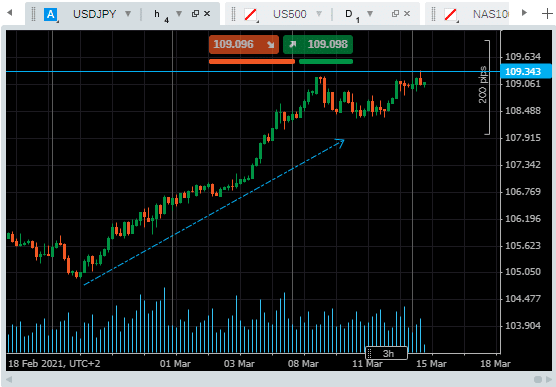Click the 109.343 price line label
Image resolution: width=556 pixels, height=387 pixels.
(x=526, y=71)
